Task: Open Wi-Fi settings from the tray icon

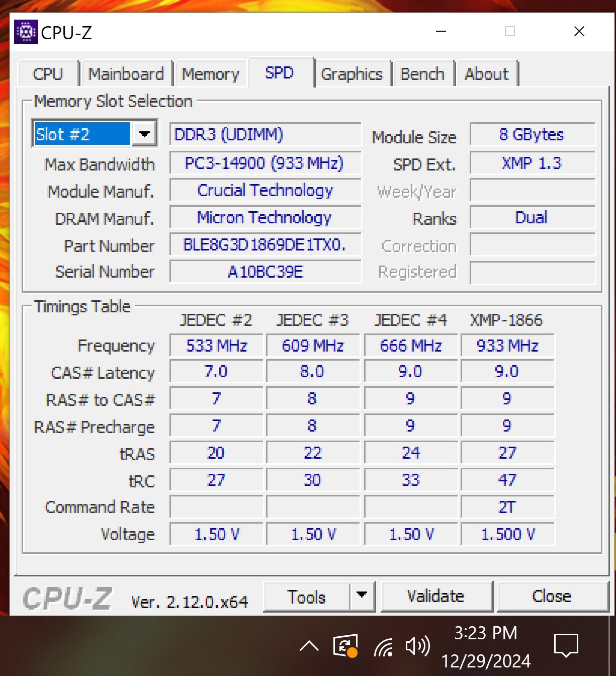Action: point(384,646)
